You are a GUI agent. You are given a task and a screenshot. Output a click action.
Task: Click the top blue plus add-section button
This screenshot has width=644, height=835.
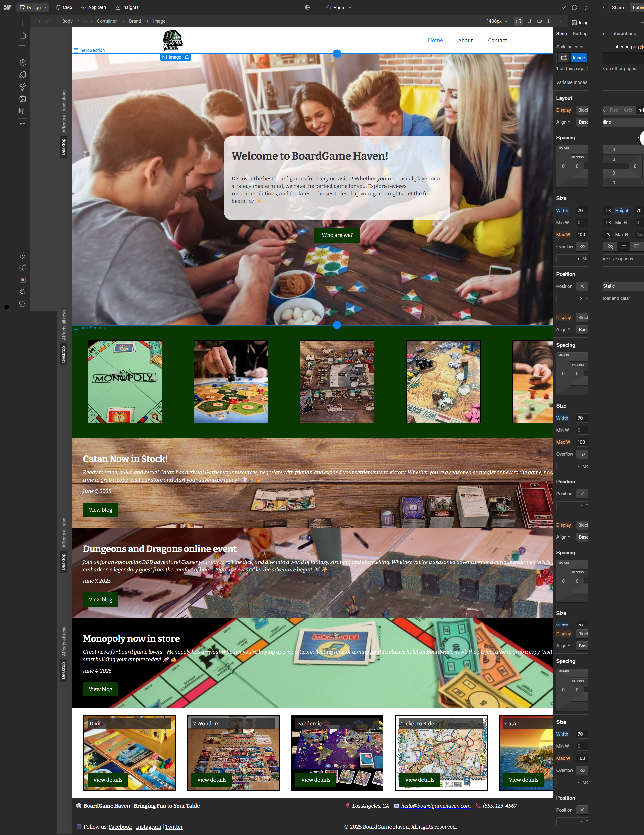coord(337,54)
